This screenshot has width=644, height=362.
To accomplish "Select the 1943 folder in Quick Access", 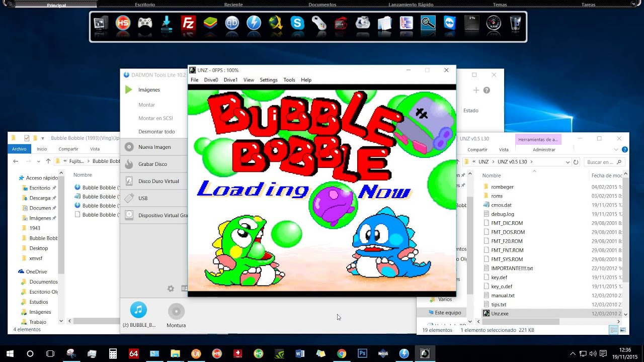I will click(35, 228).
